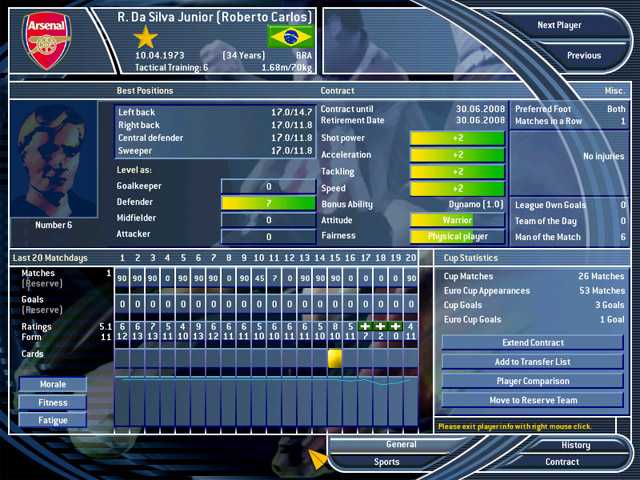Go to Next Player
Viewport: 640px width, 480px height.
(559, 25)
